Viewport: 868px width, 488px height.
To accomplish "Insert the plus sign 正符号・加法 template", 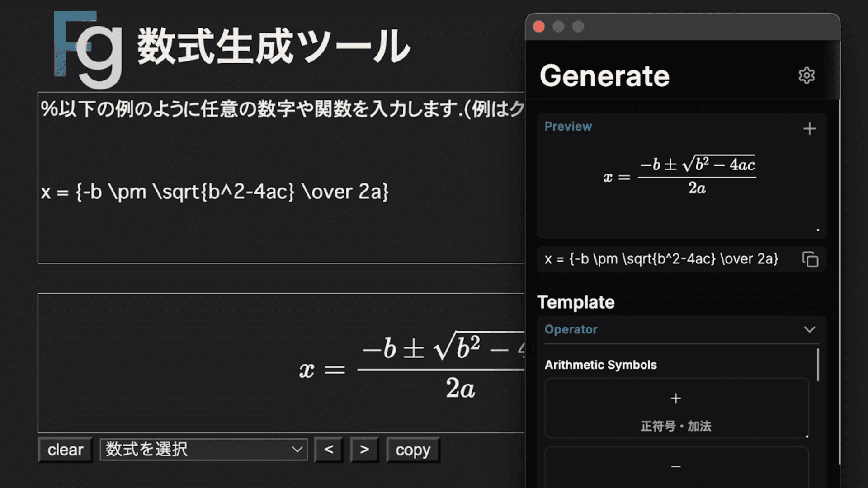I will (x=676, y=408).
